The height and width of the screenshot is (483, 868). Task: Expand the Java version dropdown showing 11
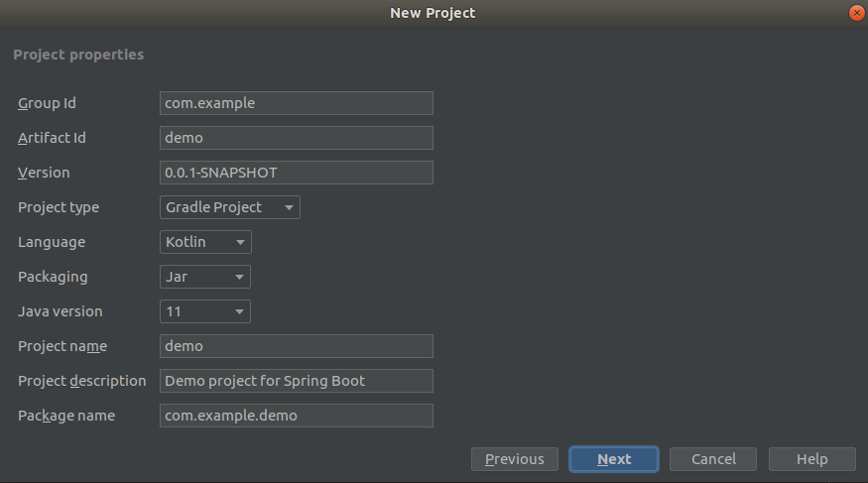tap(205, 311)
